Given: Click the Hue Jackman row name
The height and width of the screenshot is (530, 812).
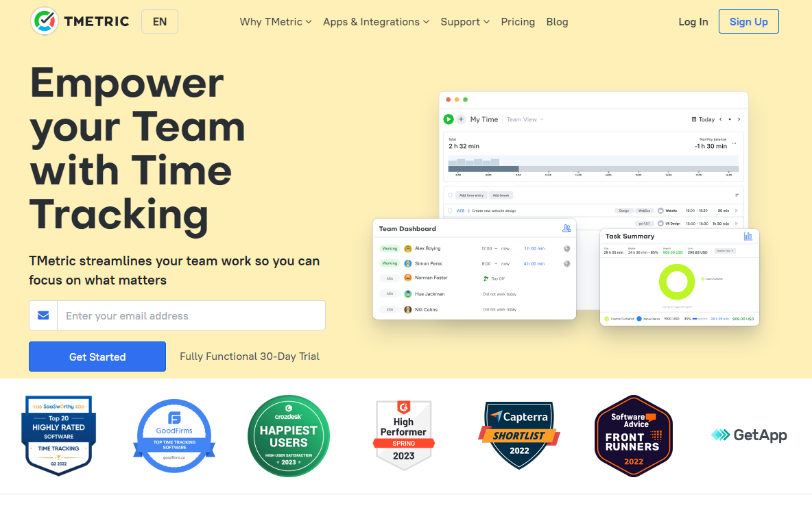Looking at the screenshot, I should 430,294.
